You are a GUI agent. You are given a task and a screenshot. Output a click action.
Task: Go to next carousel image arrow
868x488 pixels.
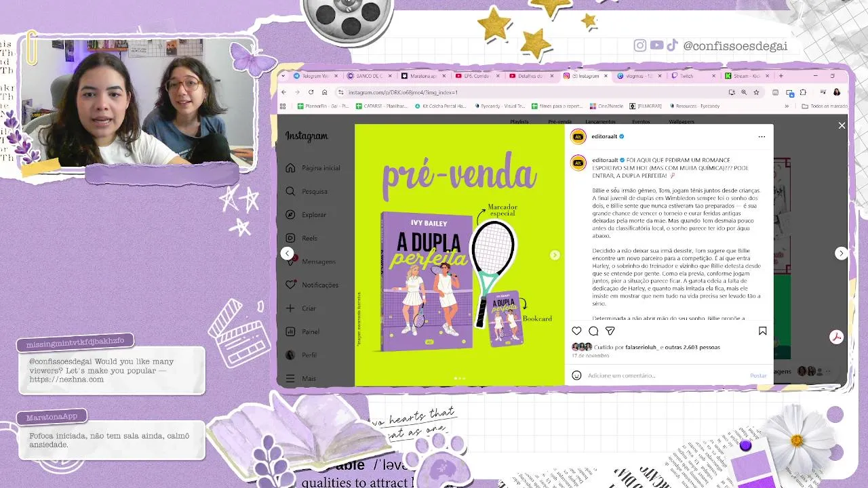(x=555, y=255)
